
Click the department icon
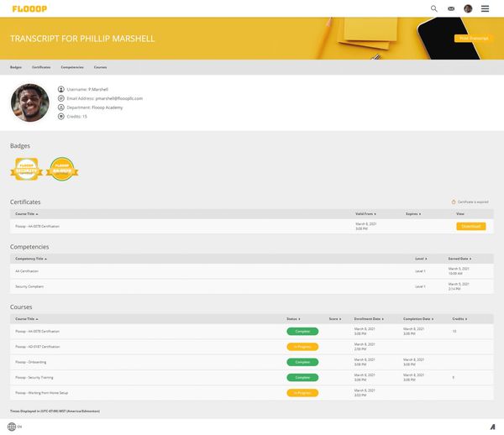tap(61, 107)
